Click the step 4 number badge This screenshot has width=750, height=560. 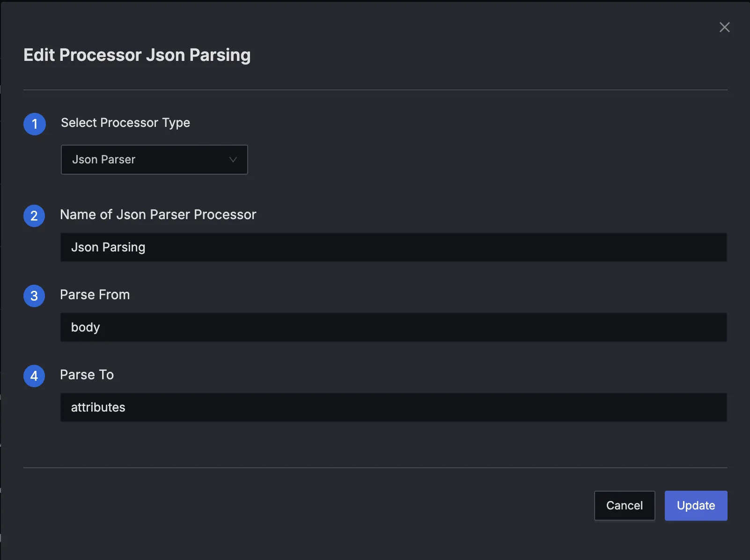[x=34, y=376]
